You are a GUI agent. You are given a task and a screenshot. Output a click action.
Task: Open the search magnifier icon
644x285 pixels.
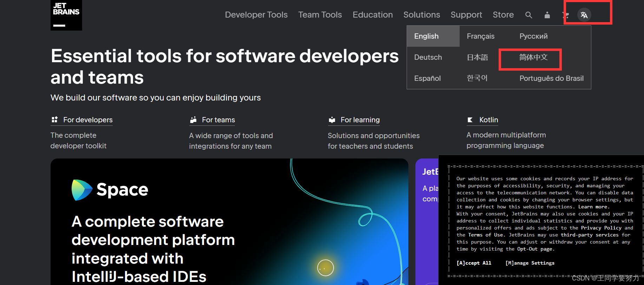point(528,15)
